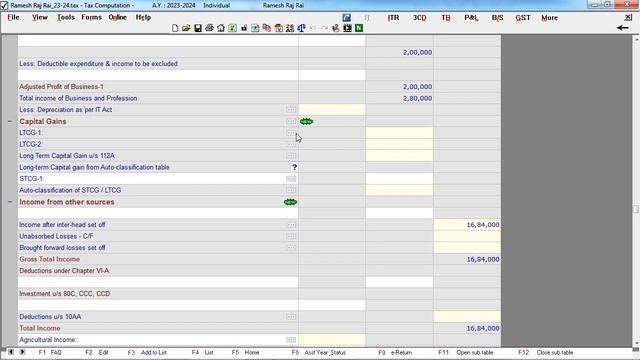Switch to the P&L tab
This screenshot has height=360, width=640.
(471, 18)
